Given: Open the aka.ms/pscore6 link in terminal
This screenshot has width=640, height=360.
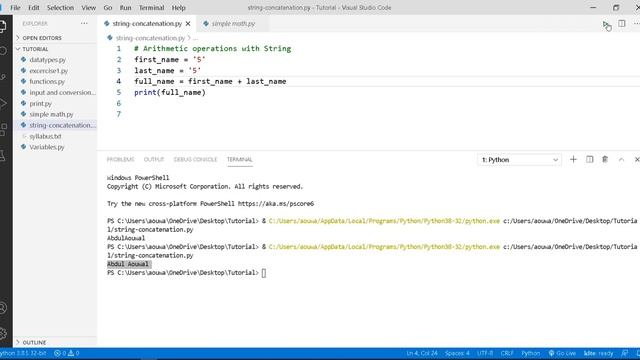Looking at the screenshot, I should click(x=276, y=204).
